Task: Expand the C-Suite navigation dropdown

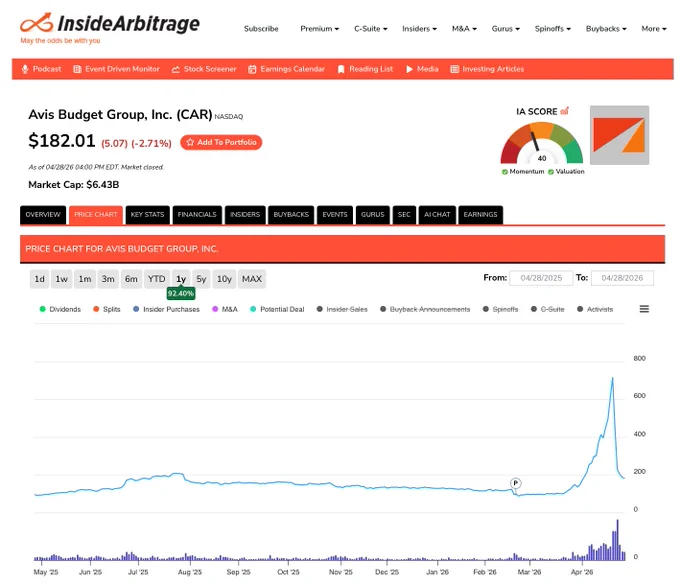Action: click(x=371, y=29)
